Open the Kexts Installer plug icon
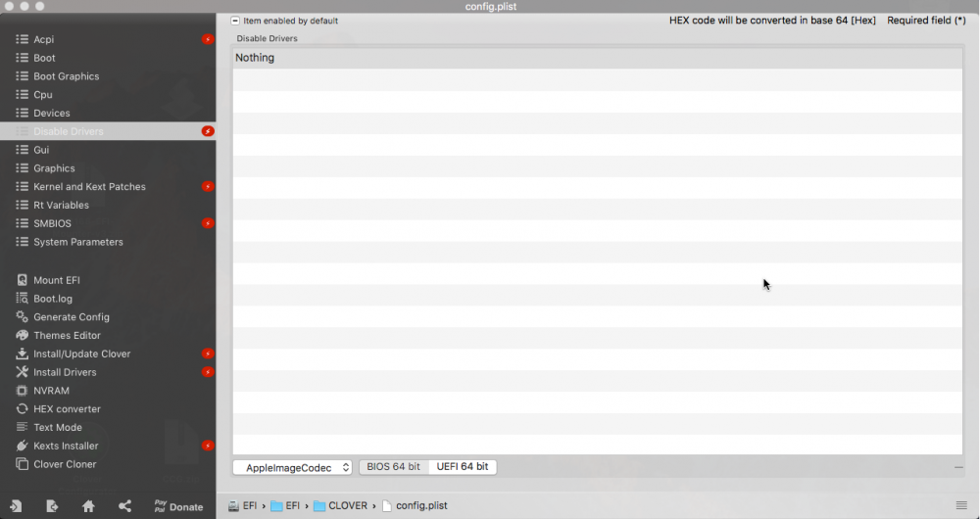 (x=22, y=446)
